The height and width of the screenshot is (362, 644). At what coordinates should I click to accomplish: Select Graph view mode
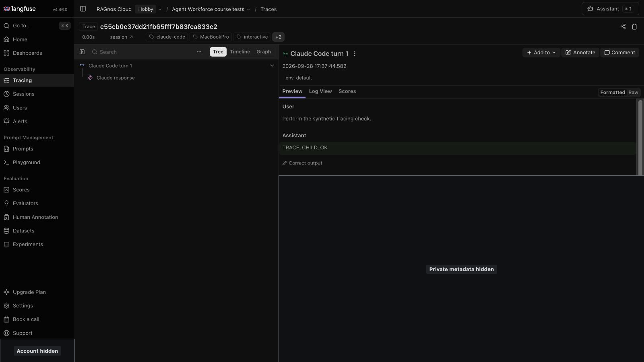coord(264,52)
